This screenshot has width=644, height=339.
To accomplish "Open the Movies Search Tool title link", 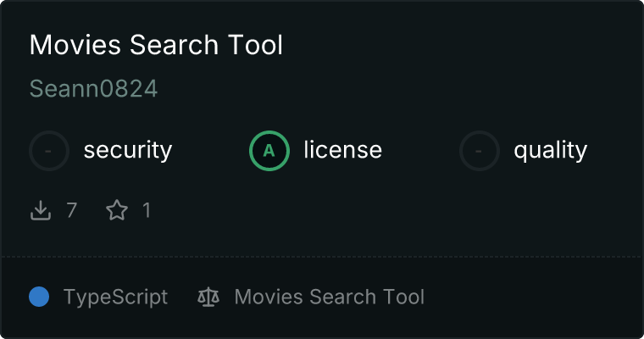I will pyautogui.click(x=156, y=46).
